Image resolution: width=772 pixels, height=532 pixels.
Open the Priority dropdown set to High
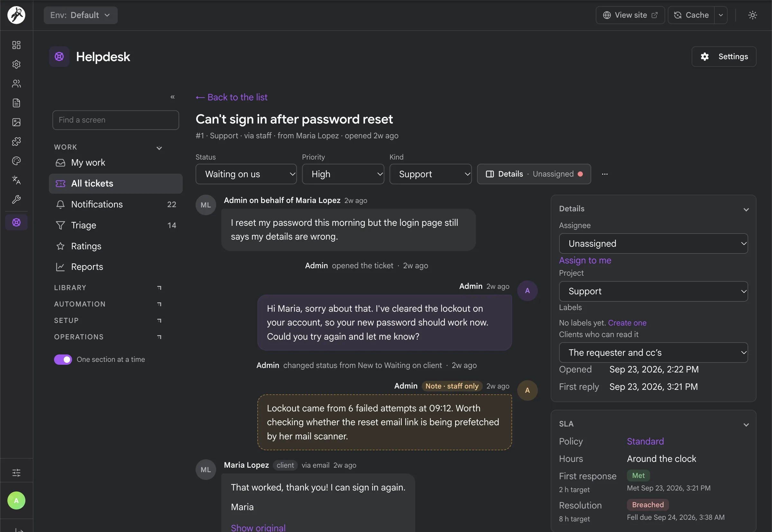click(x=343, y=174)
